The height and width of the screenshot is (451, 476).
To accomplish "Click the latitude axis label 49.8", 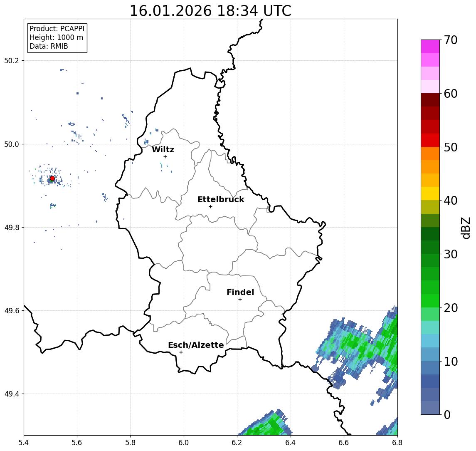I will pyautogui.click(x=12, y=227).
